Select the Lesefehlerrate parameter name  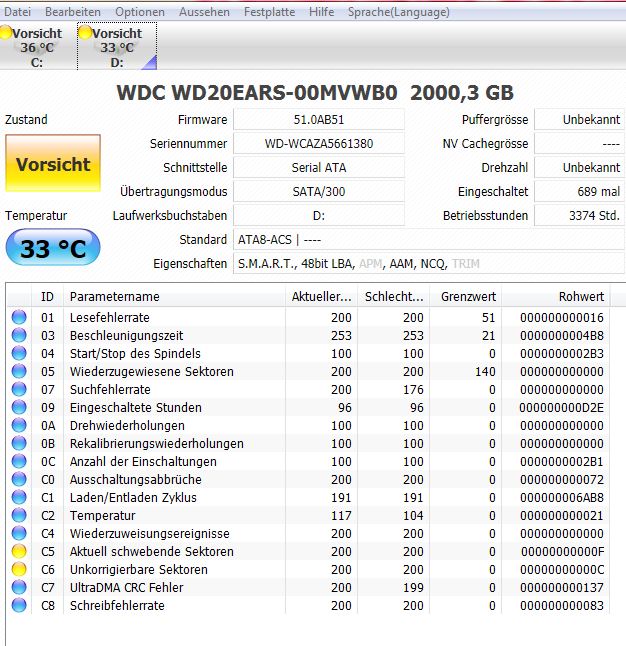[110, 318]
